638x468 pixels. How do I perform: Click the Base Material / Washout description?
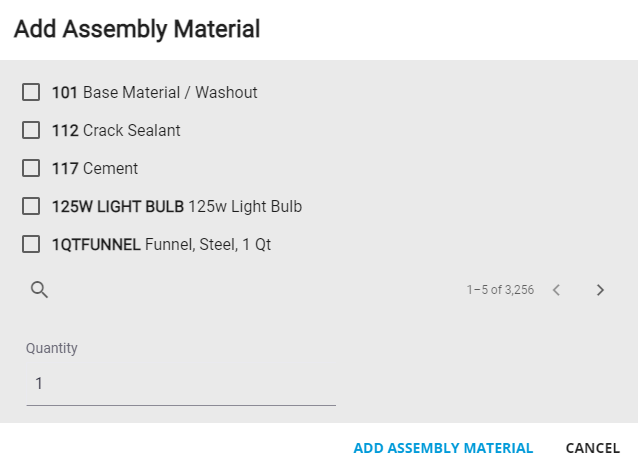pos(170,92)
